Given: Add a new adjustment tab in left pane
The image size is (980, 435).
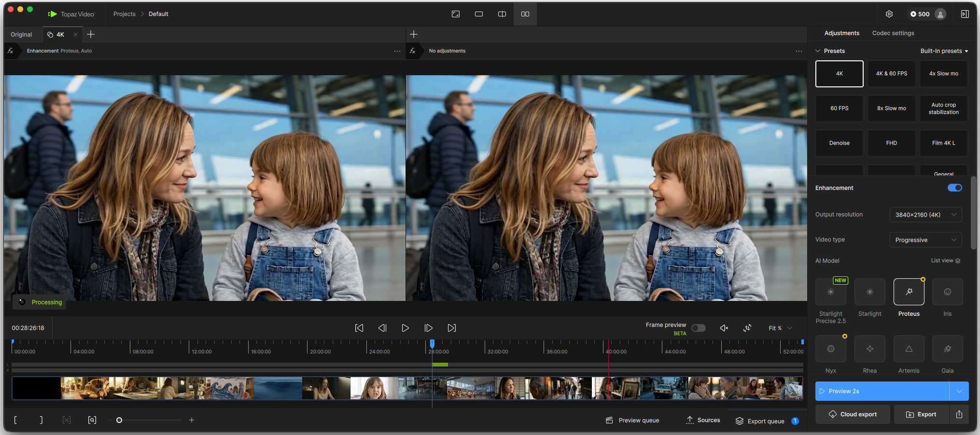Looking at the screenshot, I should [x=91, y=34].
